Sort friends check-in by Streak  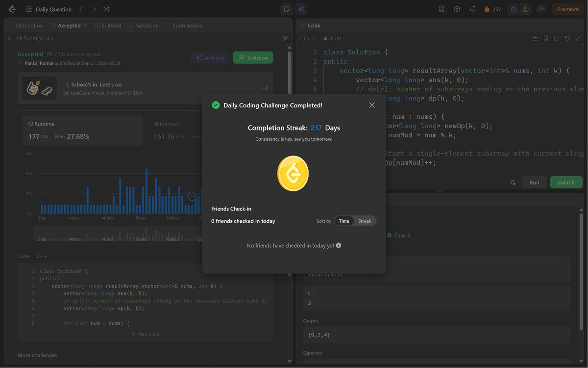pyautogui.click(x=365, y=221)
